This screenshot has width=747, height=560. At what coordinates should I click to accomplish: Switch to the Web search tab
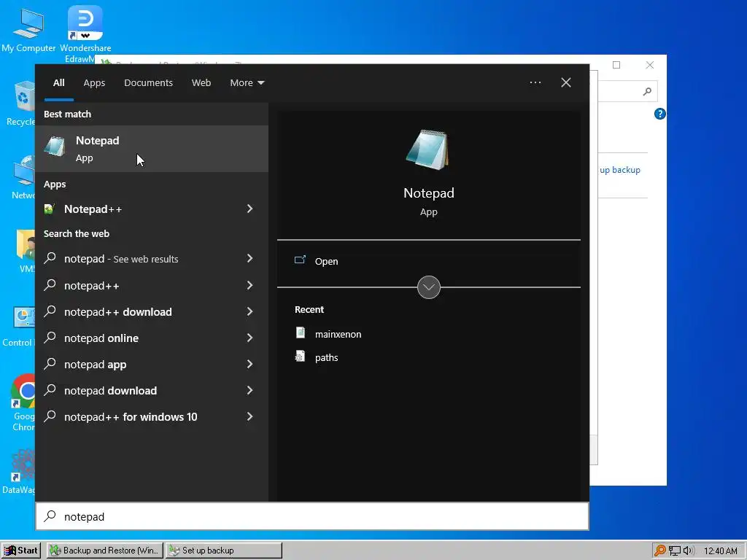201,83
